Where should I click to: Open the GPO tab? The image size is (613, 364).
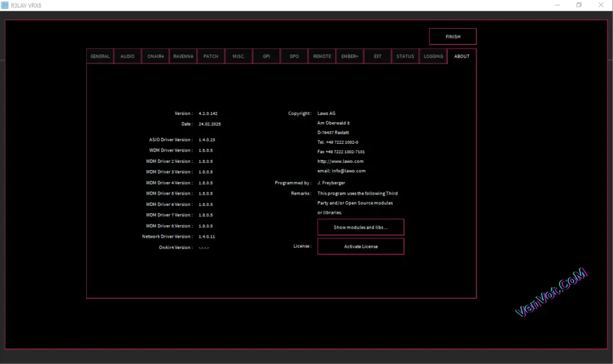coord(294,56)
